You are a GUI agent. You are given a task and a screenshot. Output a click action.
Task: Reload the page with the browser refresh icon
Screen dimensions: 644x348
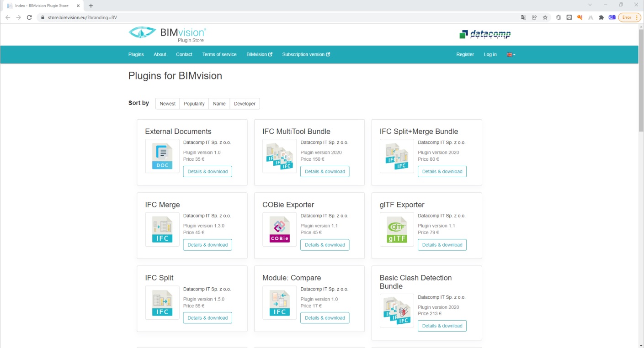click(29, 17)
